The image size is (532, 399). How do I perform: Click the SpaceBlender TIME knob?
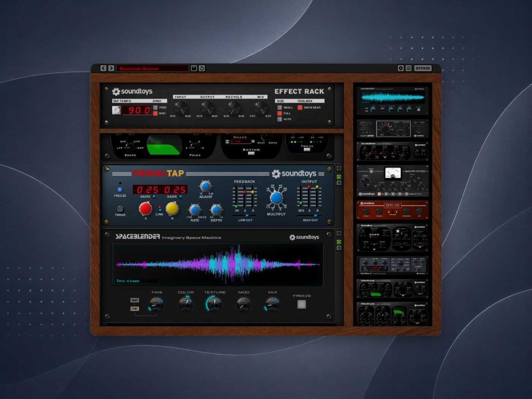pyautogui.click(x=156, y=304)
